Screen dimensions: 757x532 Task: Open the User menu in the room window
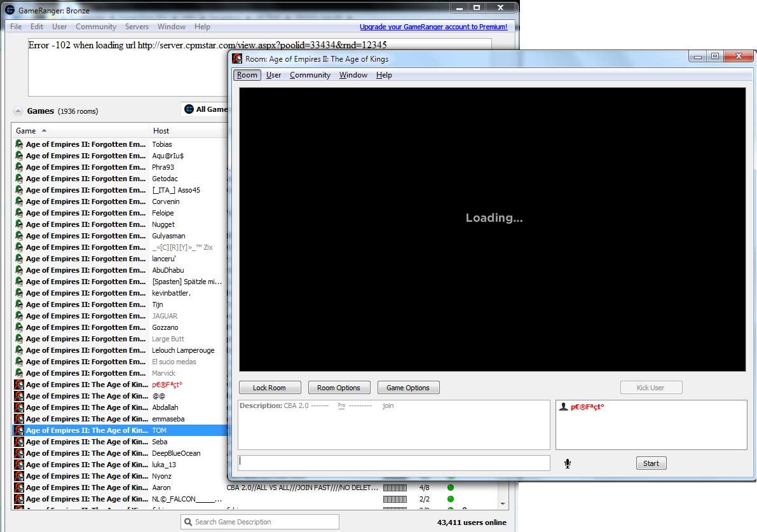(273, 75)
